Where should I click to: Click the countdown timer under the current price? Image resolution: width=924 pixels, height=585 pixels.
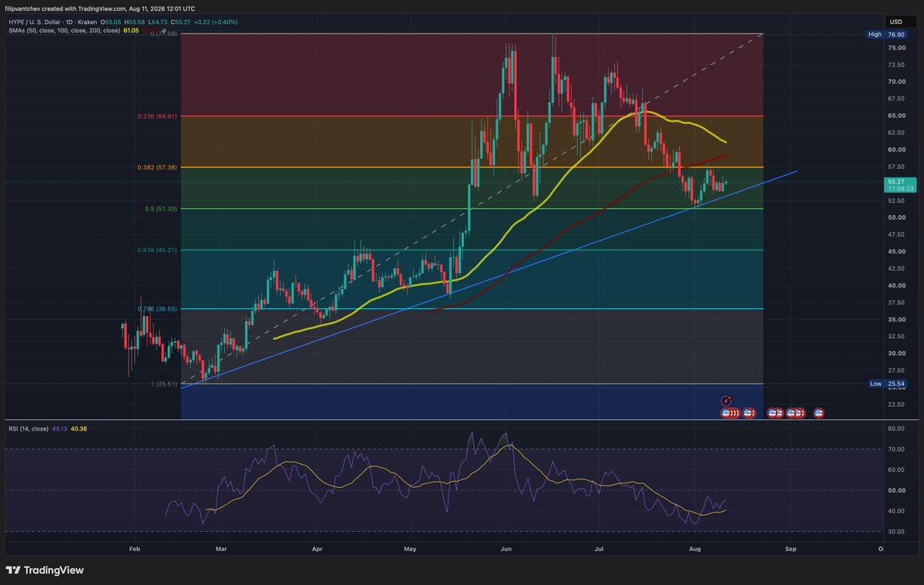(x=901, y=189)
